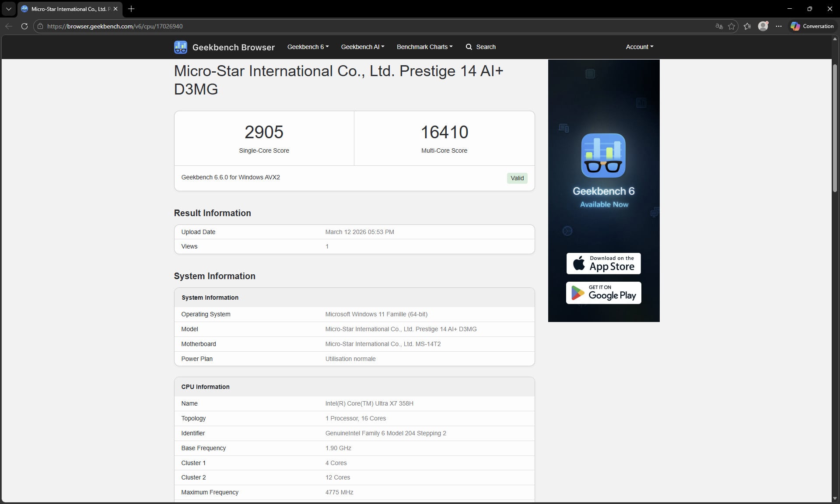
Task: Close the Micro-Star International browser tab
Action: [x=115, y=9]
